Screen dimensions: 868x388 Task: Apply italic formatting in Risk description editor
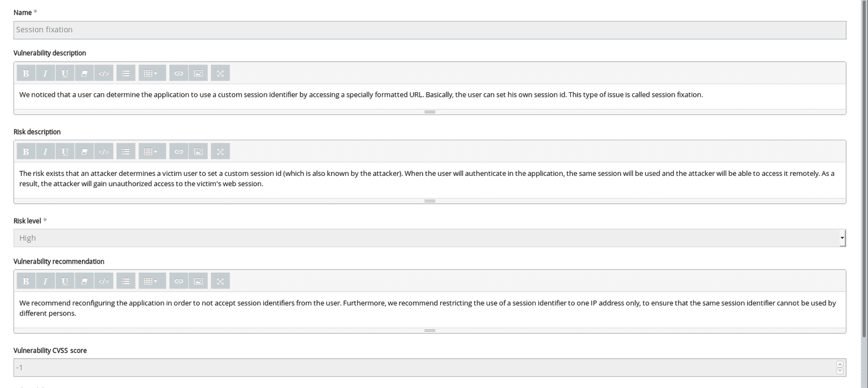(45, 151)
